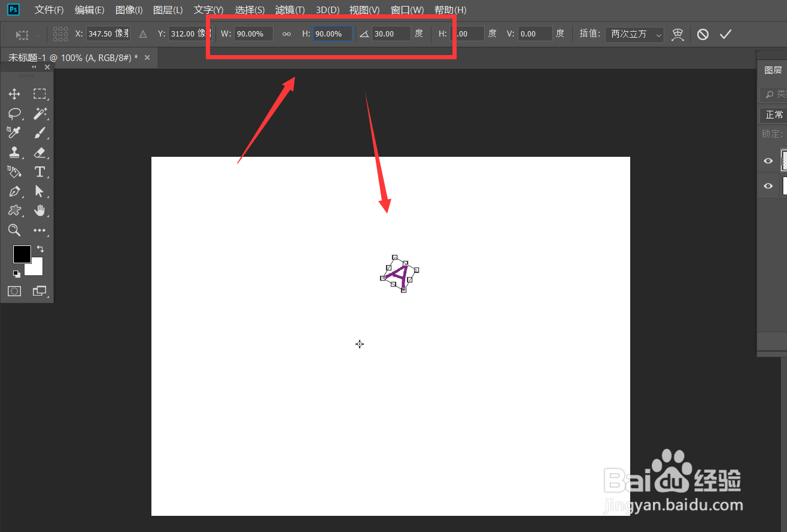The width and height of the screenshot is (787, 532).
Task: Choose the Zoom tool
Action: (14, 230)
